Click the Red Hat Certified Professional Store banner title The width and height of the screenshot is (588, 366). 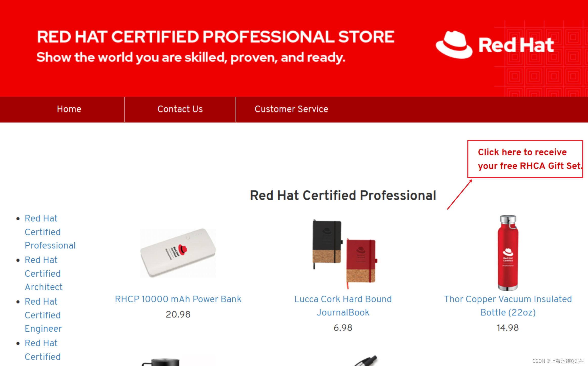[x=215, y=37]
